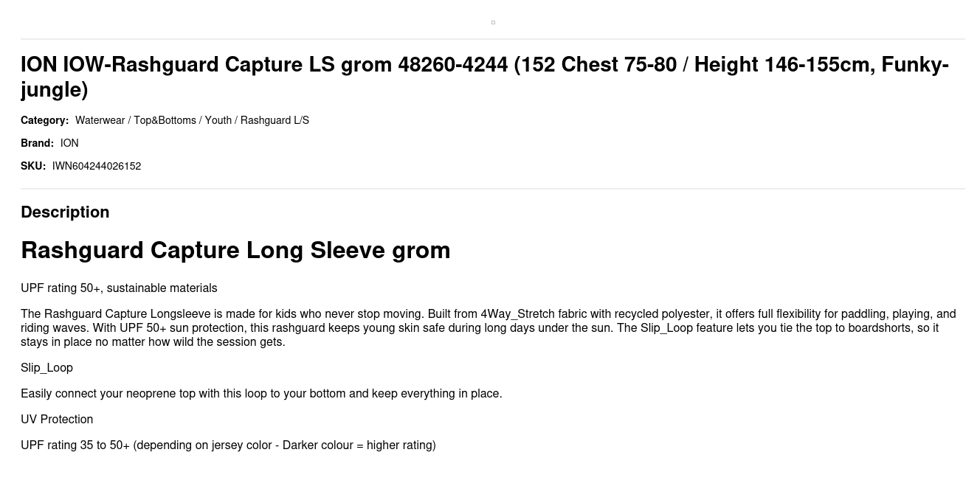Click the Category label
This screenshot has height=486, width=980.
click(x=44, y=120)
